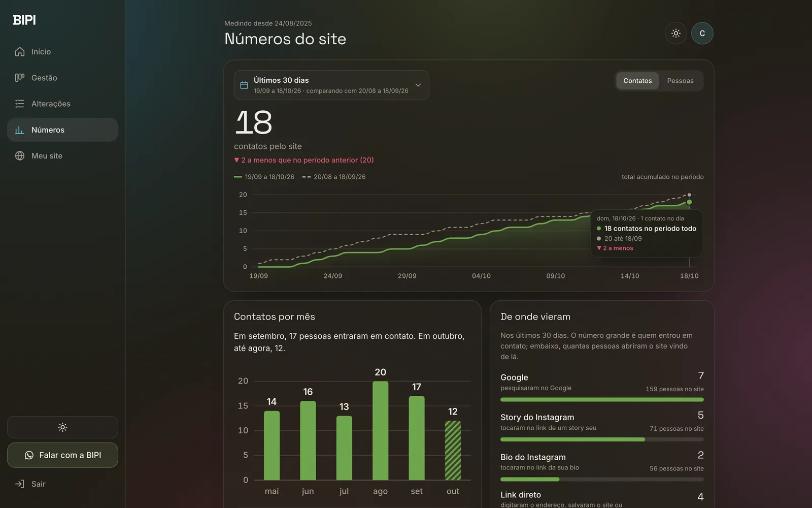The width and height of the screenshot is (812, 508).
Task: Click '2 a menos que no período anterior (20)'
Action: 304,160
